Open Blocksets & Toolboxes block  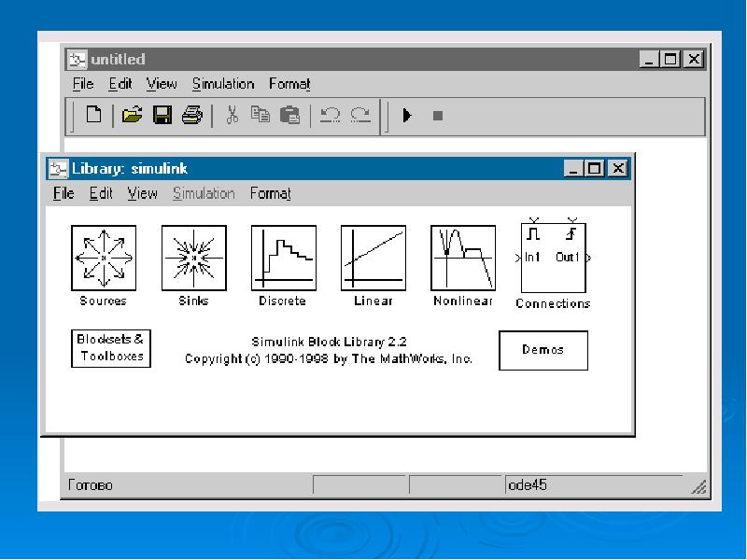(x=111, y=348)
